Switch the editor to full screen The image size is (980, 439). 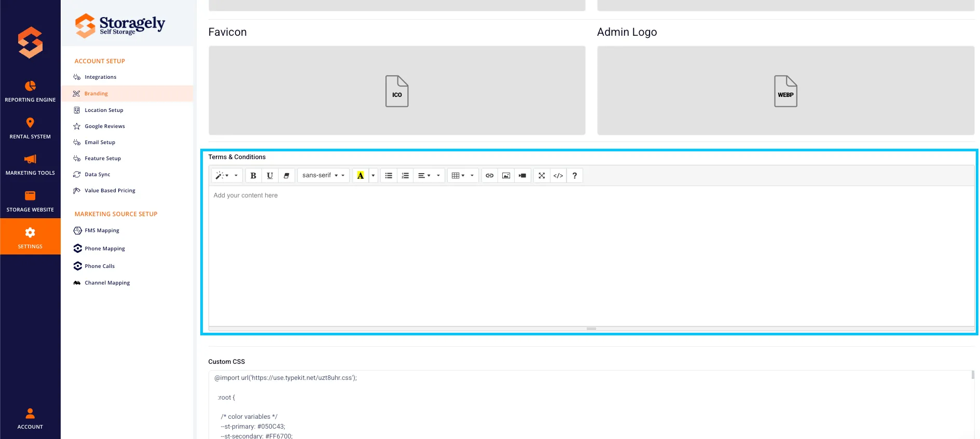click(x=542, y=176)
